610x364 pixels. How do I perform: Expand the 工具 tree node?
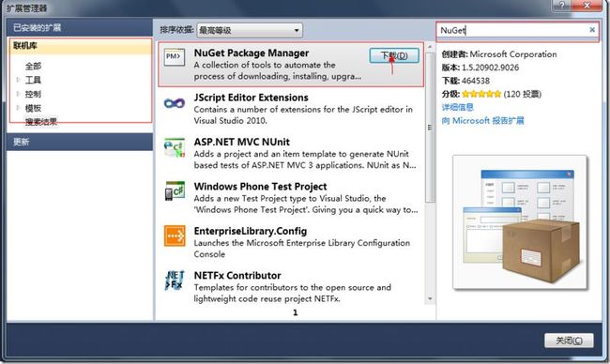tap(18, 80)
